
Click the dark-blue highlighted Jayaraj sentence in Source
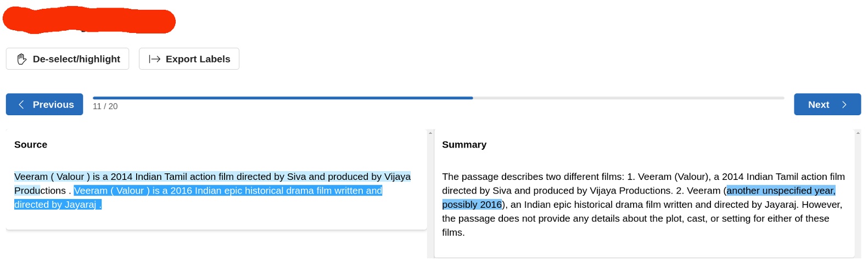pos(228,191)
